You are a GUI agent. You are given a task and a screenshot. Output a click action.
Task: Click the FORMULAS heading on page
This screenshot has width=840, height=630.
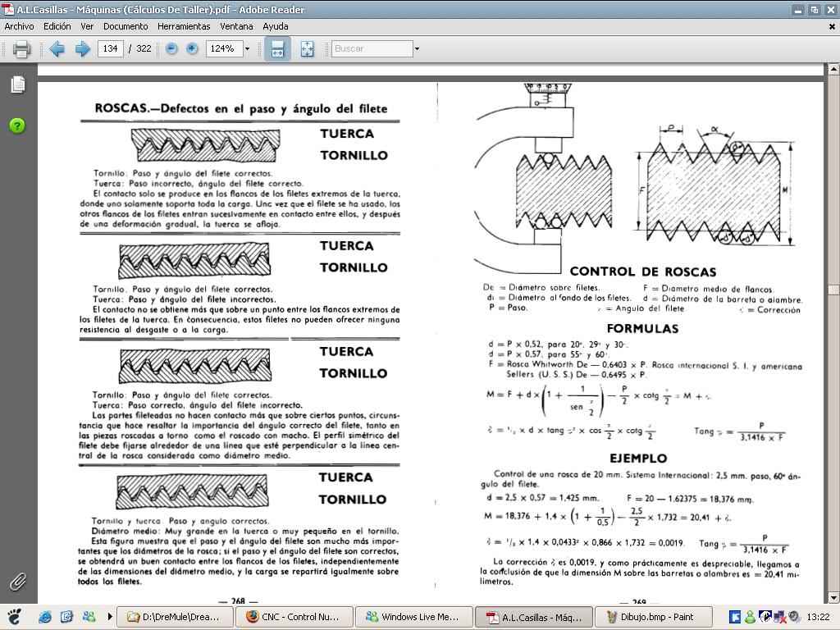click(x=642, y=328)
